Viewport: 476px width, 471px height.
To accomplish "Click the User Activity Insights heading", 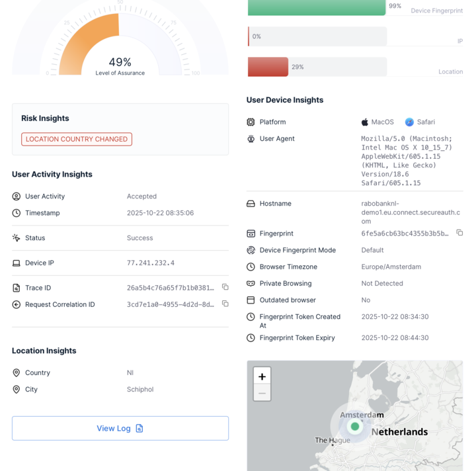I will [x=52, y=174].
